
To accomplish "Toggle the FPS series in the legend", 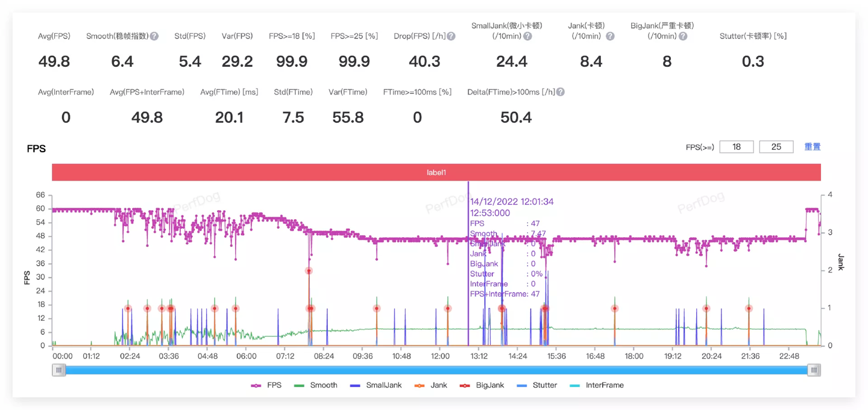I will click(x=266, y=385).
